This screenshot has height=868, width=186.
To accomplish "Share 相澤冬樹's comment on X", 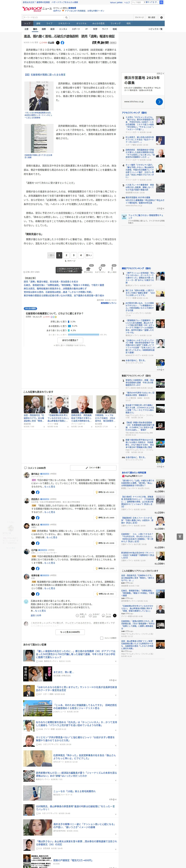I will click(x=33, y=594).
